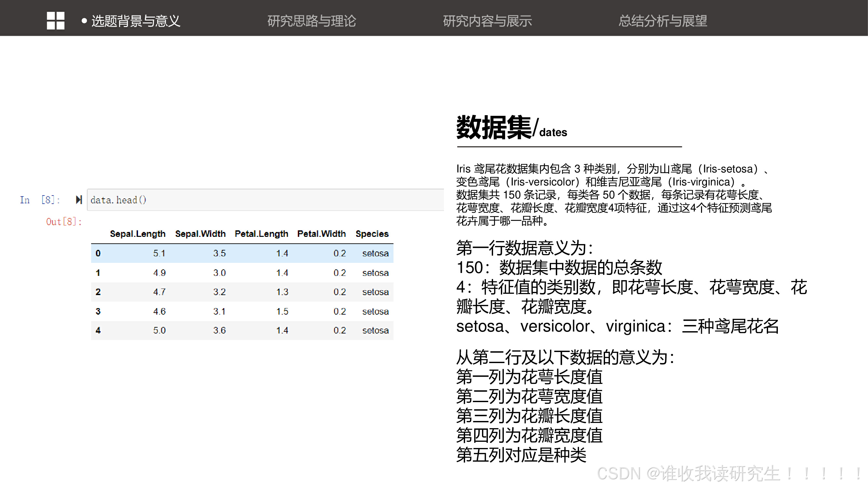Screen dimensions: 868x488
Task: Click the Sepal.Length column header
Action: (137, 234)
